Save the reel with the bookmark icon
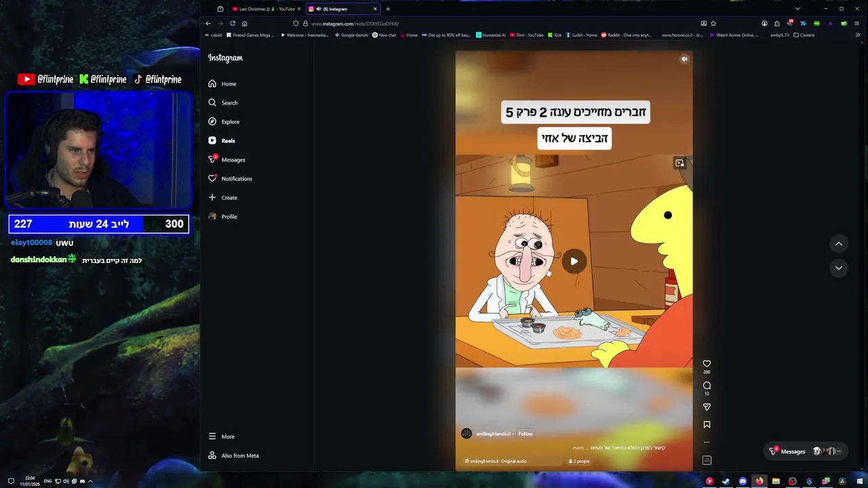 pyautogui.click(x=707, y=425)
